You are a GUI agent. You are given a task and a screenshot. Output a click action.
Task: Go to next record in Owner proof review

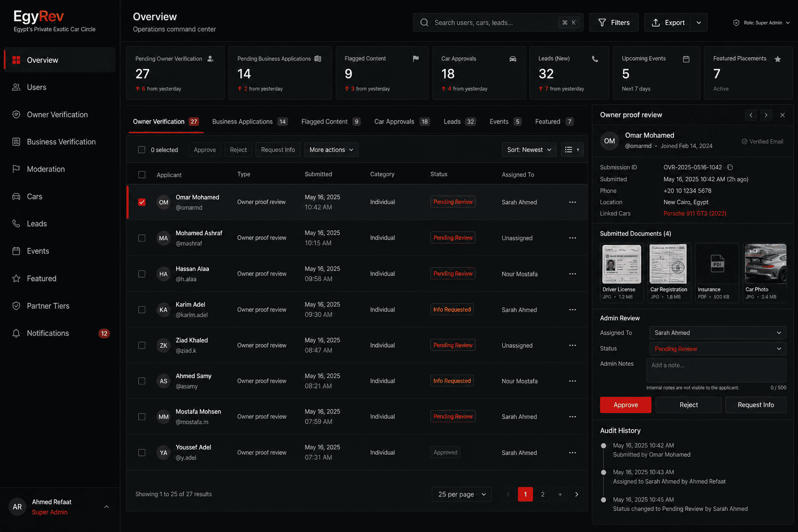766,115
